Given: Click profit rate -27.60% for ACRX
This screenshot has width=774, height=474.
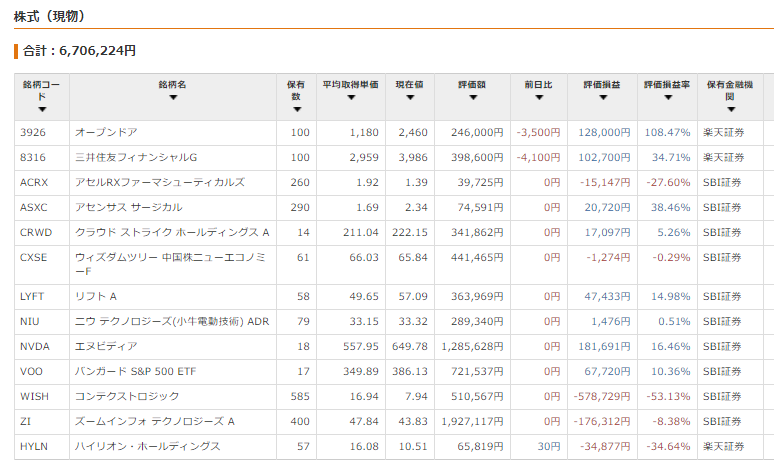Looking at the screenshot, I should coord(668,183).
